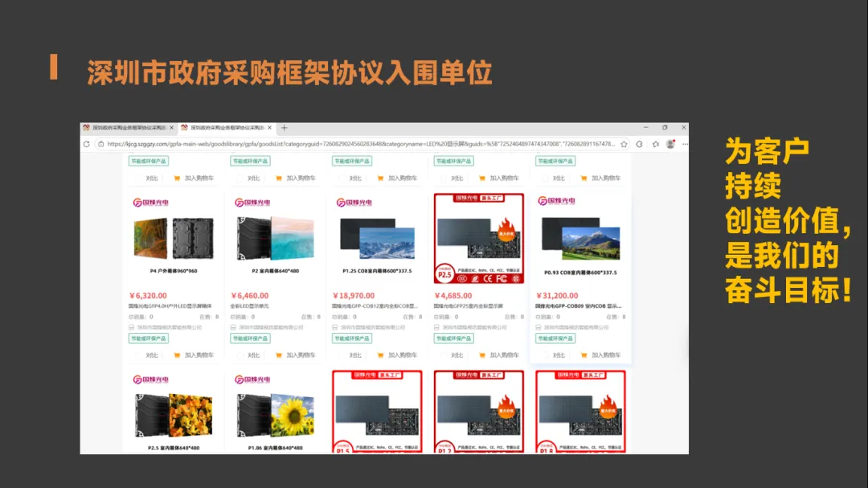Open product link 国蜂光电GFP-COB09 室内COB
This screenshot has width=868, height=488.
point(579,306)
